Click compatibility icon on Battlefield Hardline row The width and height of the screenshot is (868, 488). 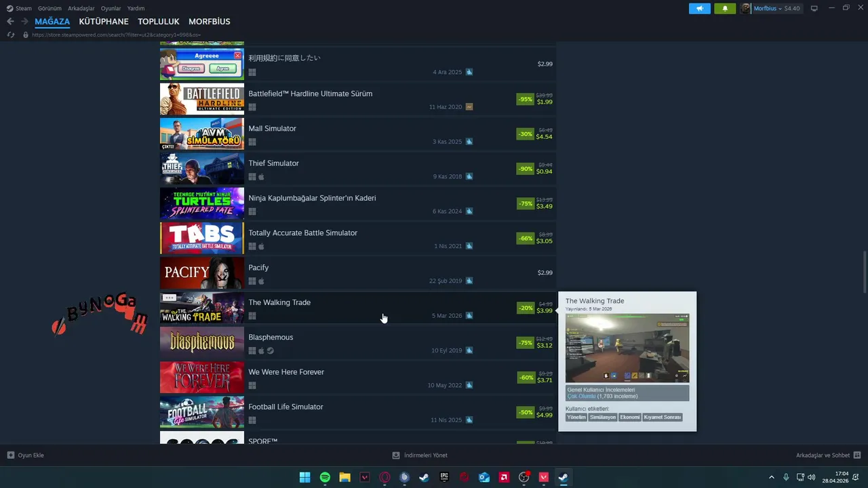click(x=469, y=107)
